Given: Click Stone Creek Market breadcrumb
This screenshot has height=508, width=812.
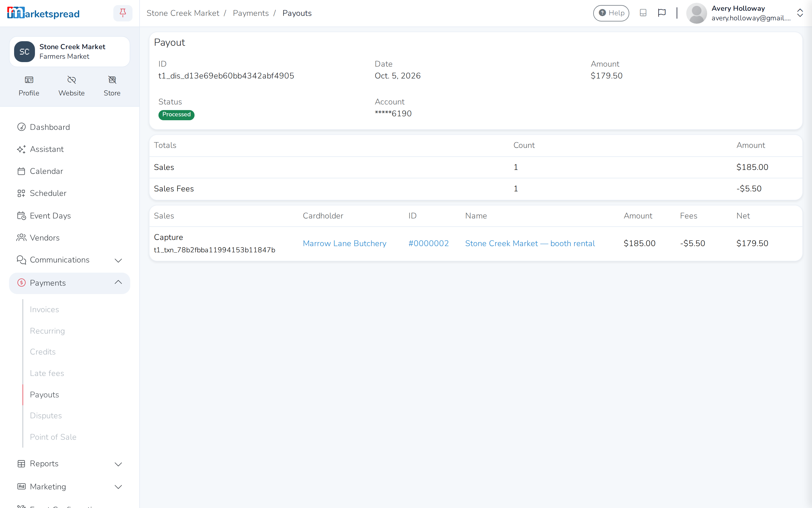Looking at the screenshot, I should coord(183,13).
